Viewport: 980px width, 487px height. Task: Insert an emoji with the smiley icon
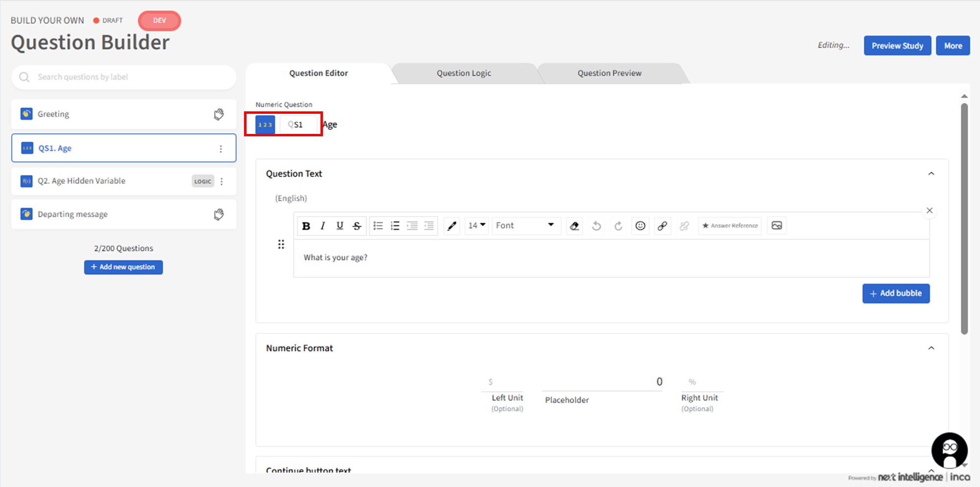640,226
